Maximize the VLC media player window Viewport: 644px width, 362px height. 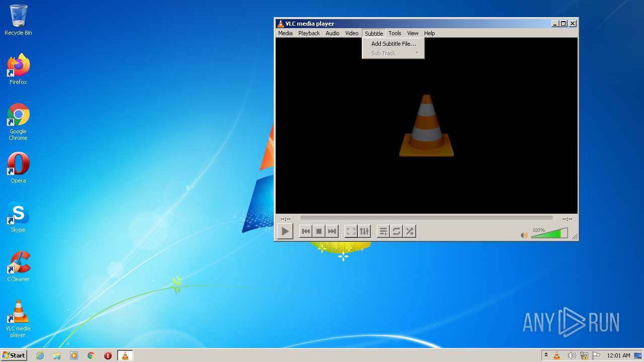[x=563, y=23]
